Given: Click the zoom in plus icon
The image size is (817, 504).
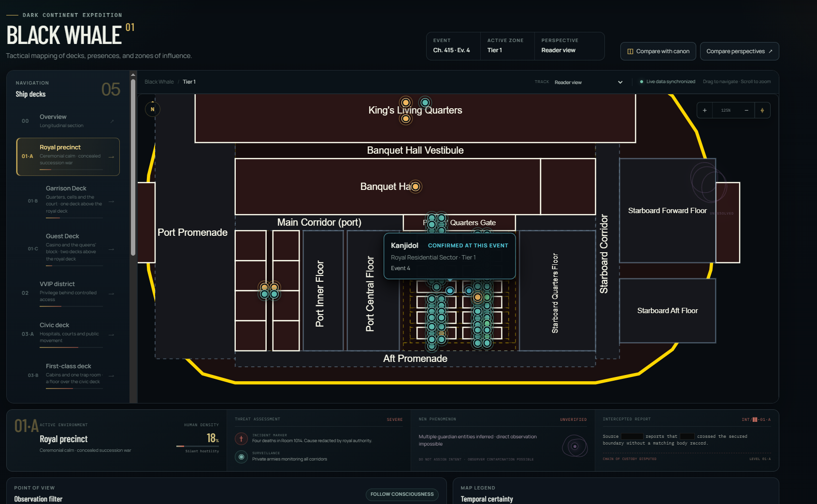Looking at the screenshot, I should click(x=704, y=111).
